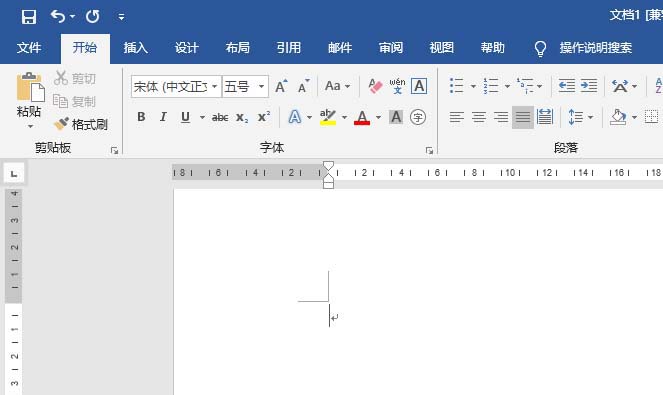Click the Clear All Formatting eraser icon
Viewport: 663px width, 395px height.
375,86
